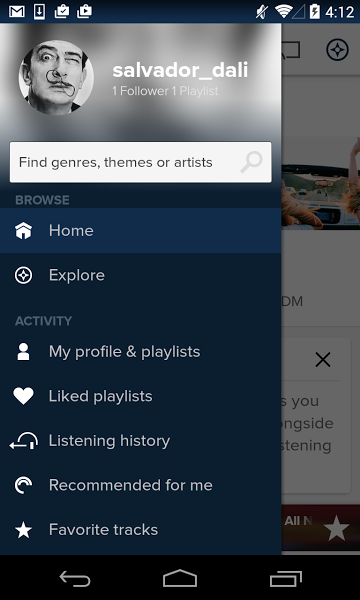Select Recommended for me

[x=140, y=485]
